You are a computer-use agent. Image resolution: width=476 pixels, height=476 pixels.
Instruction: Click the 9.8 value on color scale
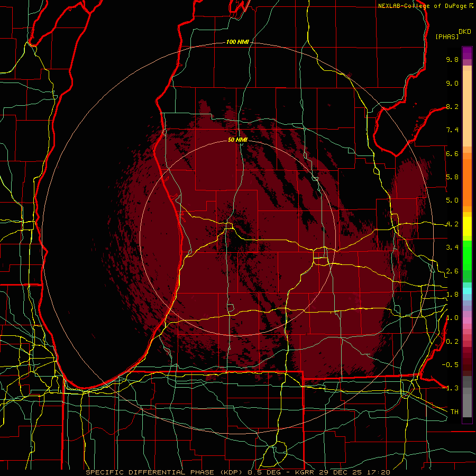tap(452, 59)
